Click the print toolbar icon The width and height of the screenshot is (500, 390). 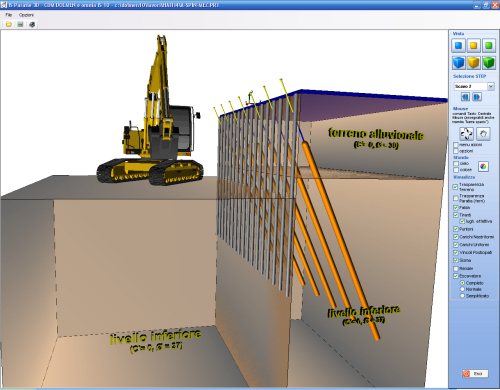[32, 24]
